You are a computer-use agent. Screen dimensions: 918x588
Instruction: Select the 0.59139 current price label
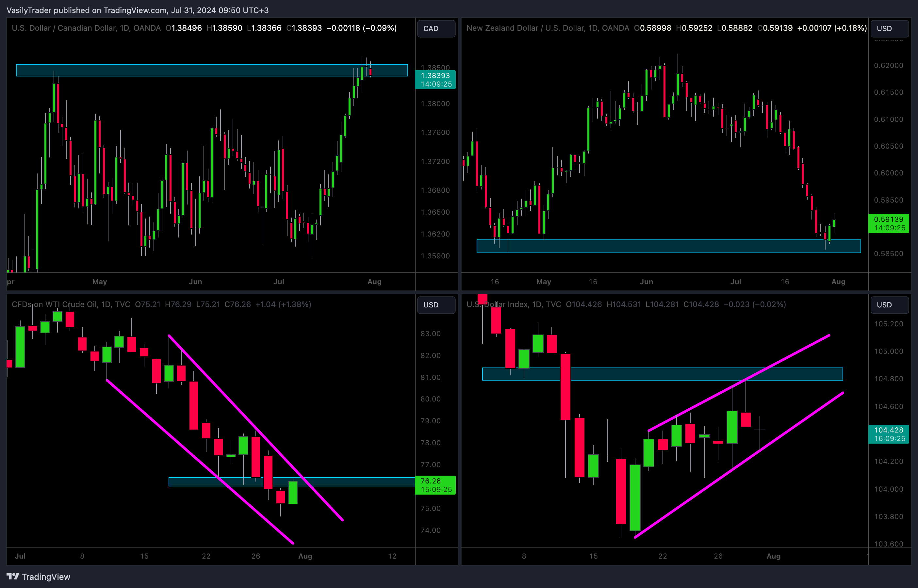[x=889, y=223]
